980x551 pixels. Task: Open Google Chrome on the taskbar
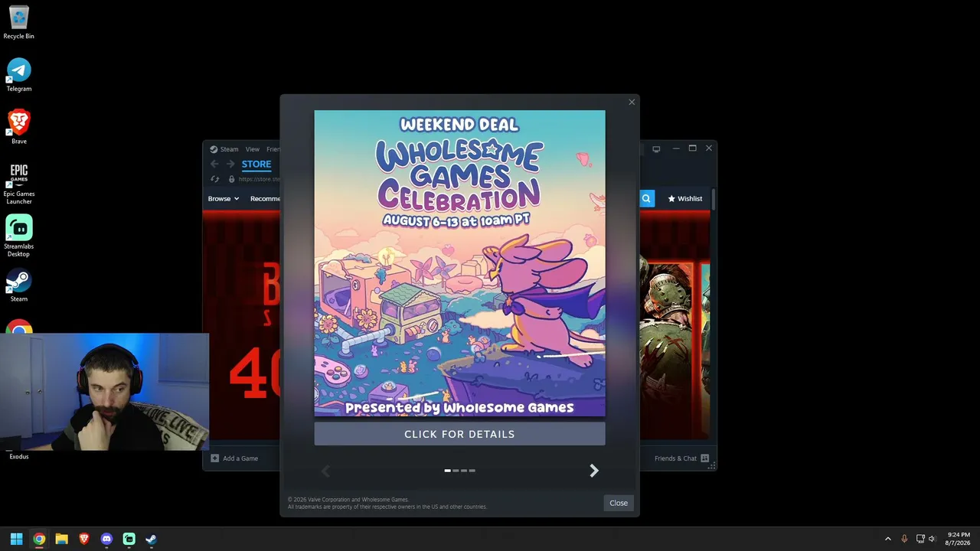click(39, 539)
